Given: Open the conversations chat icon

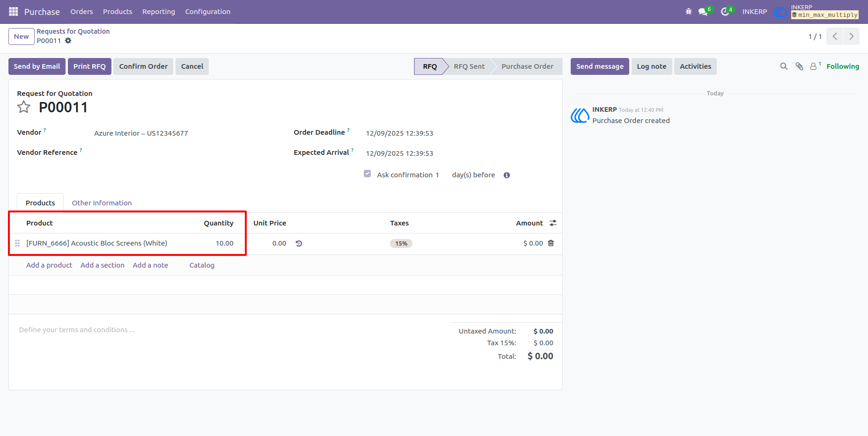Looking at the screenshot, I should pos(703,12).
